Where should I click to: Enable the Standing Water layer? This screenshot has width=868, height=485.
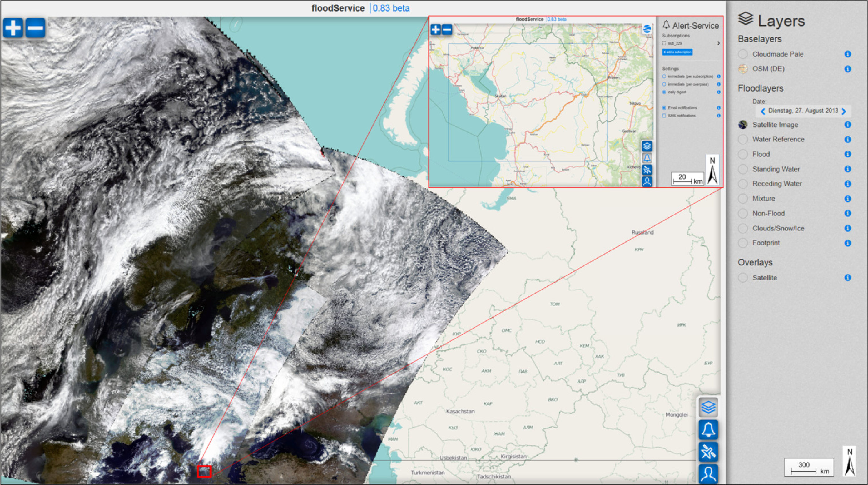tap(743, 169)
